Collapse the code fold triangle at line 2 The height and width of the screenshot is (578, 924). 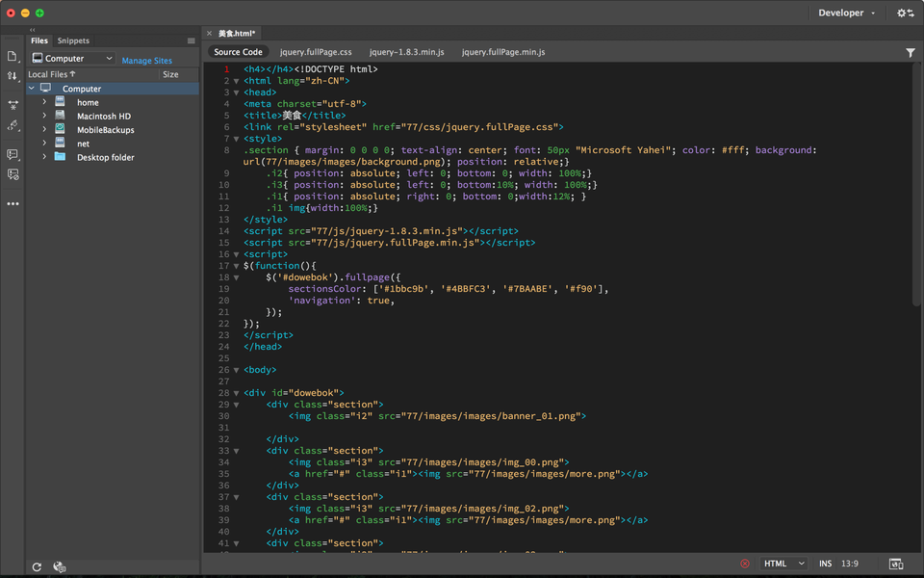237,81
